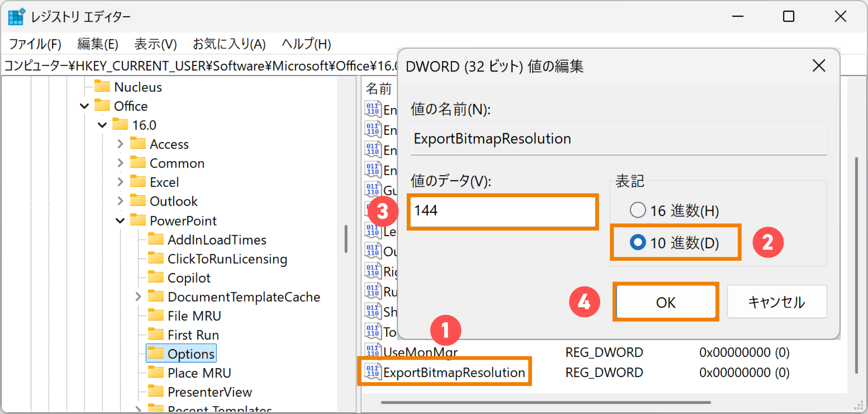Click the OK button
Screen dimensions: 868x414
click(x=666, y=302)
